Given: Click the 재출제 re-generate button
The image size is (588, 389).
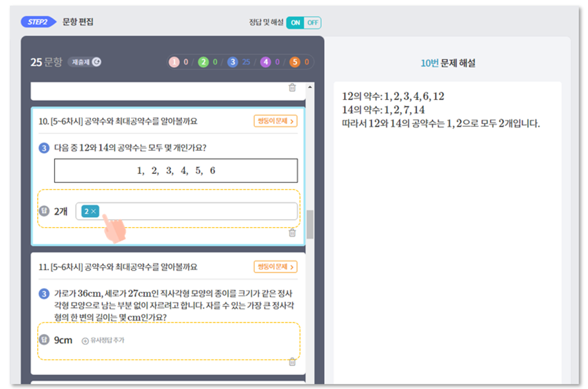Looking at the screenshot, I should click(x=85, y=62).
